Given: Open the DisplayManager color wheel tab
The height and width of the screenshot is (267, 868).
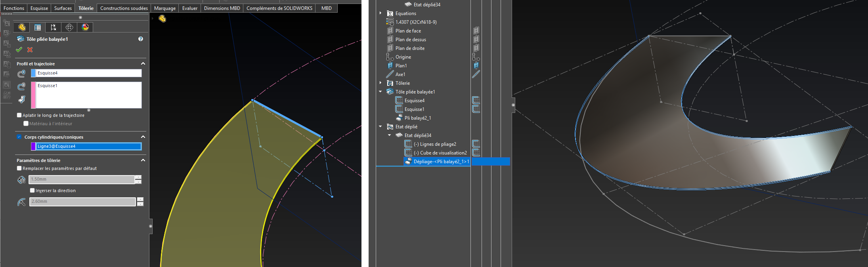Looking at the screenshot, I should pyautogui.click(x=85, y=27).
